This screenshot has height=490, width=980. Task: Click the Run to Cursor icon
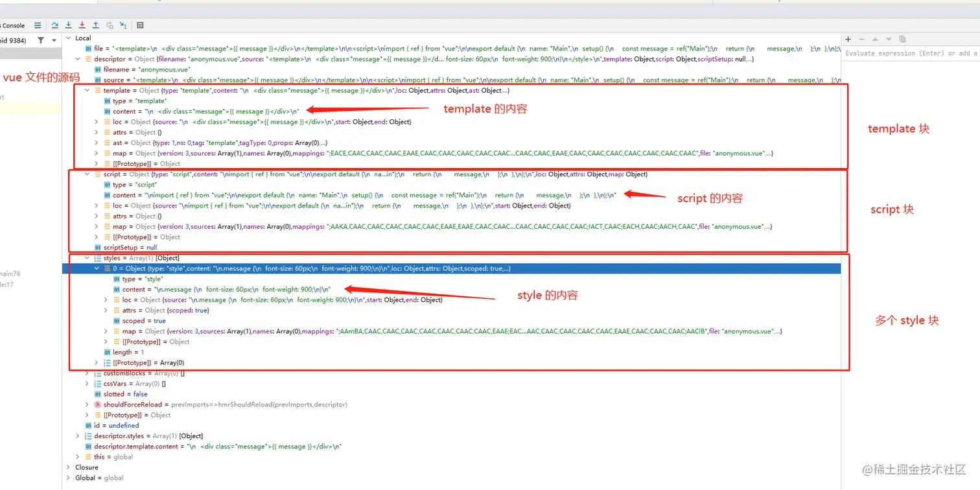click(x=122, y=25)
